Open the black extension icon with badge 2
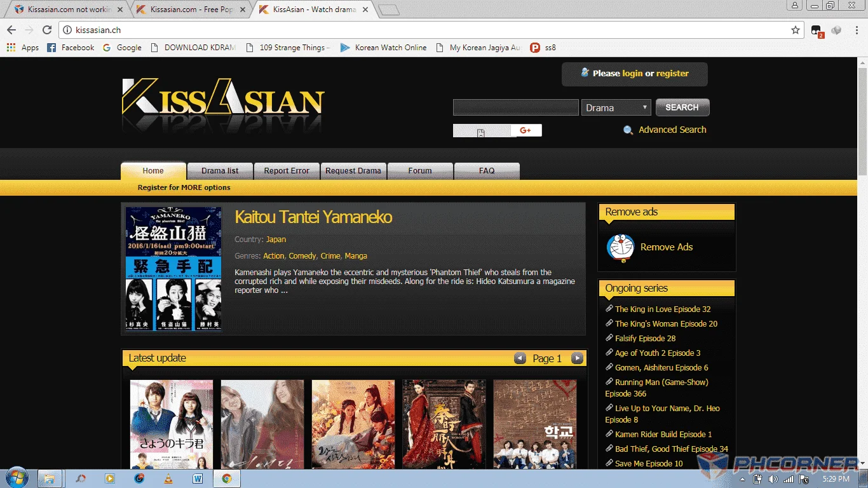The height and width of the screenshot is (488, 868). (x=817, y=30)
